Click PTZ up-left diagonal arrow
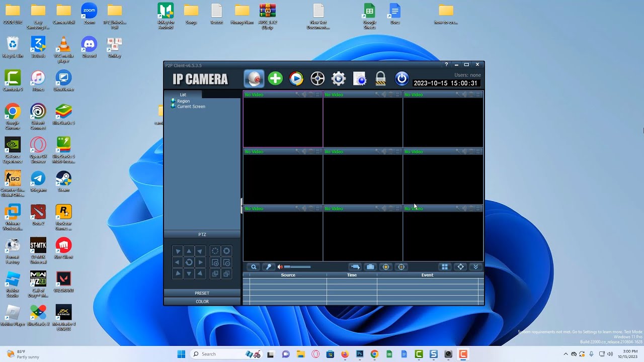The height and width of the screenshot is (362, 644). [x=177, y=251]
